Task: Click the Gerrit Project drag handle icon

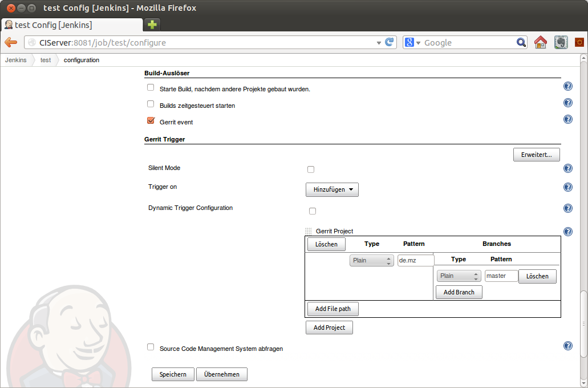Action: point(308,231)
